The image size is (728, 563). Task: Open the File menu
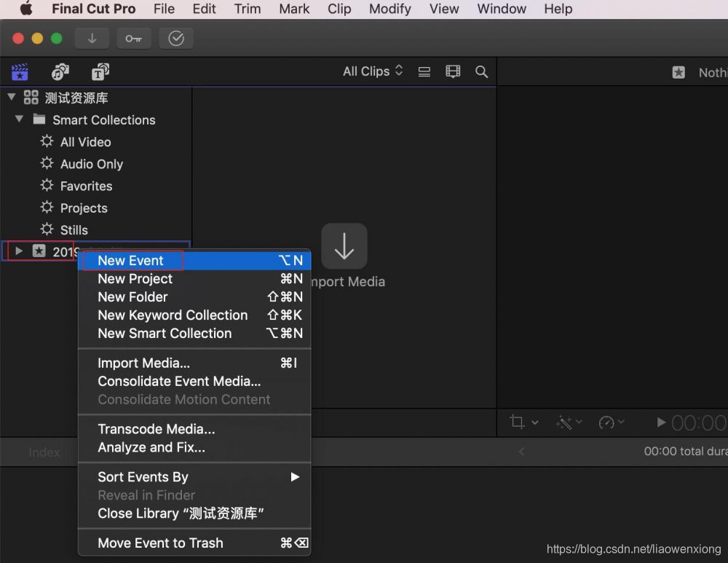point(164,9)
